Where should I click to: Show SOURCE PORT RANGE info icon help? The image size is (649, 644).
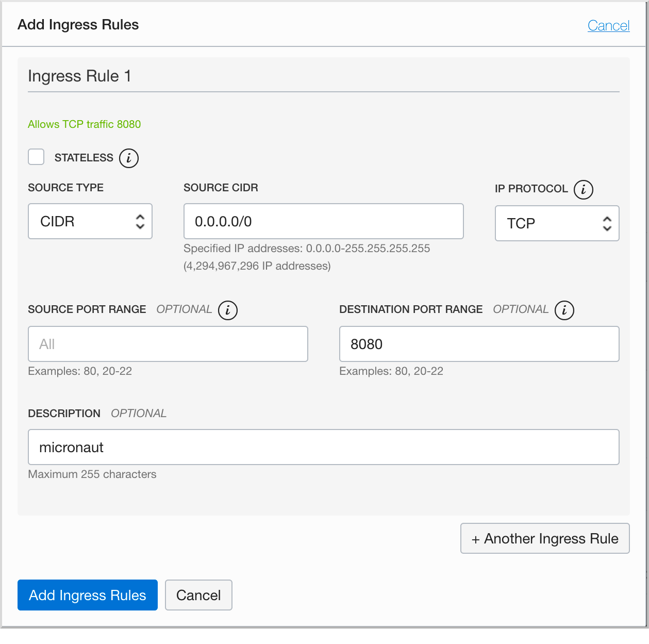point(228,310)
